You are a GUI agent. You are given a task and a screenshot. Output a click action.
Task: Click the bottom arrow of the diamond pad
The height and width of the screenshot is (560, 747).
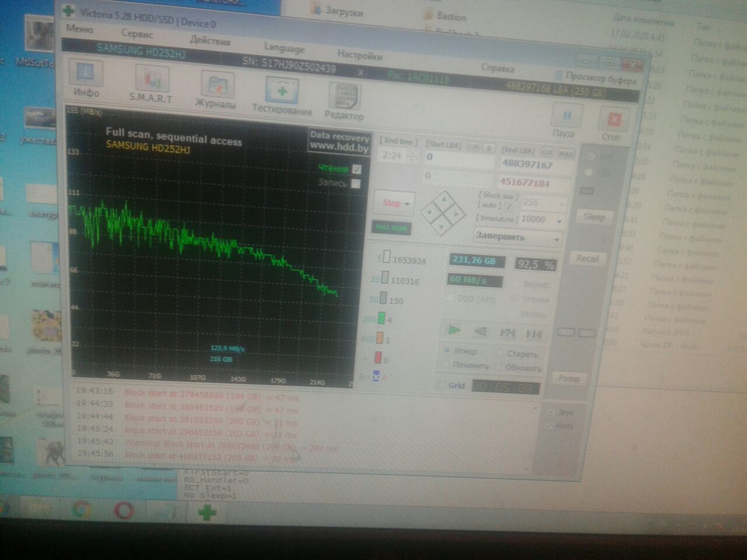[x=442, y=226]
